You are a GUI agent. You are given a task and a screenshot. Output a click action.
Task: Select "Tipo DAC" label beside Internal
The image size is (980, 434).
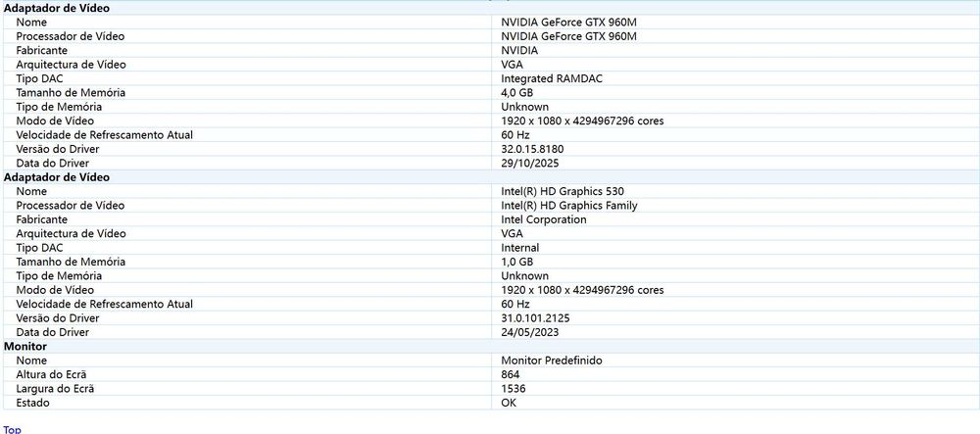tap(39, 248)
